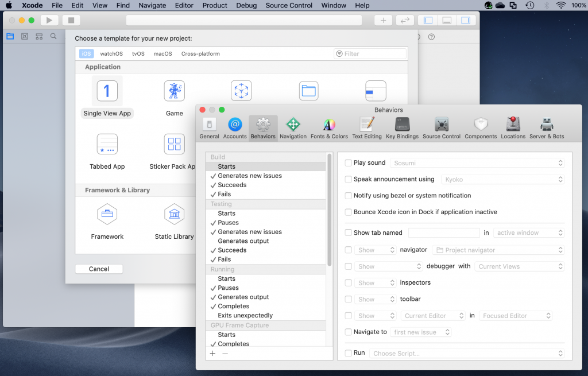Viewport: 588px width, 376px height.
Task: Open General preferences pane
Action: coord(209,128)
